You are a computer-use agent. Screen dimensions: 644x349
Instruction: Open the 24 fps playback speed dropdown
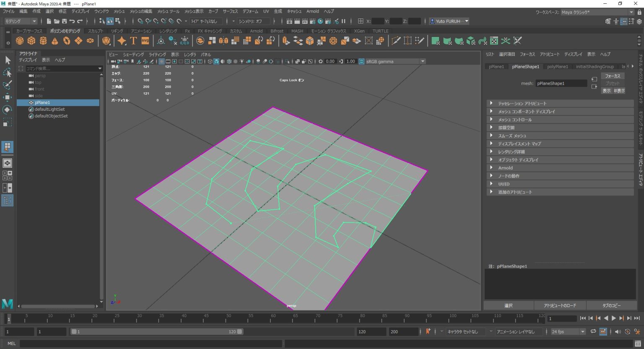(x=584, y=331)
